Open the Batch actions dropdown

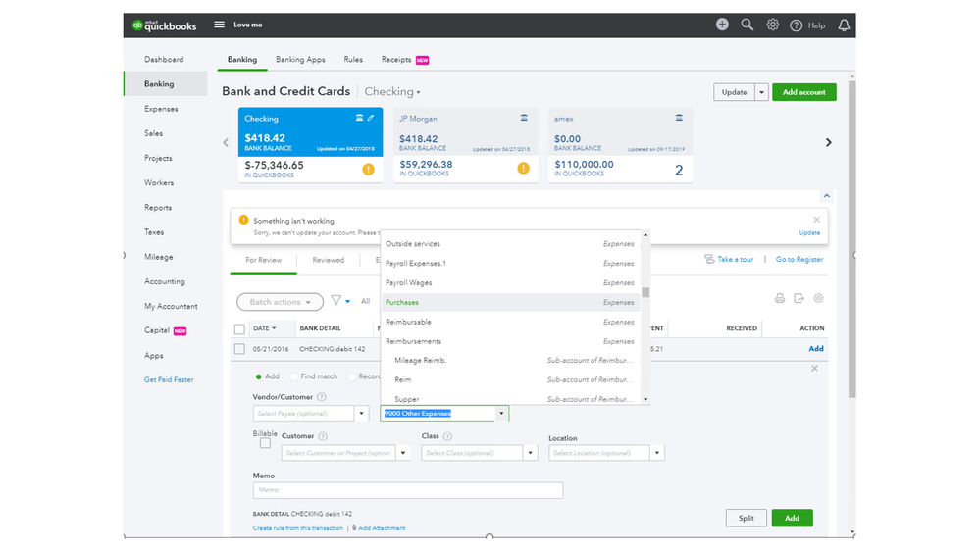point(280,302)
